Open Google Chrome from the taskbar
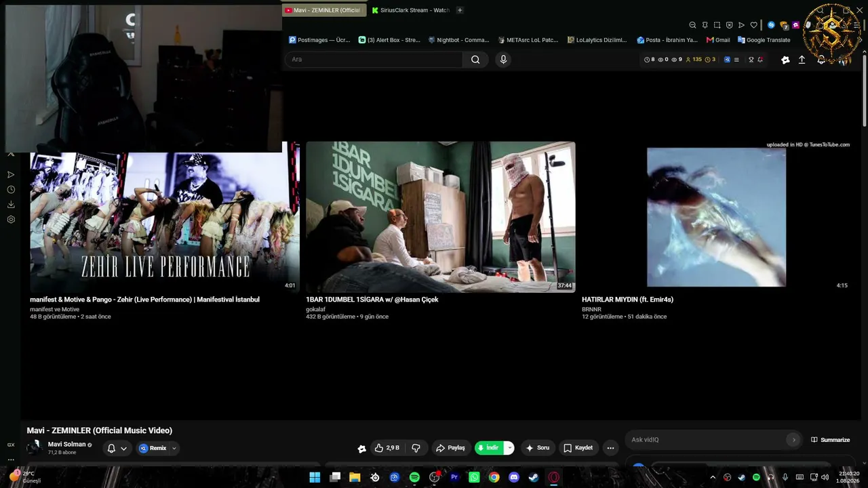 494,477
